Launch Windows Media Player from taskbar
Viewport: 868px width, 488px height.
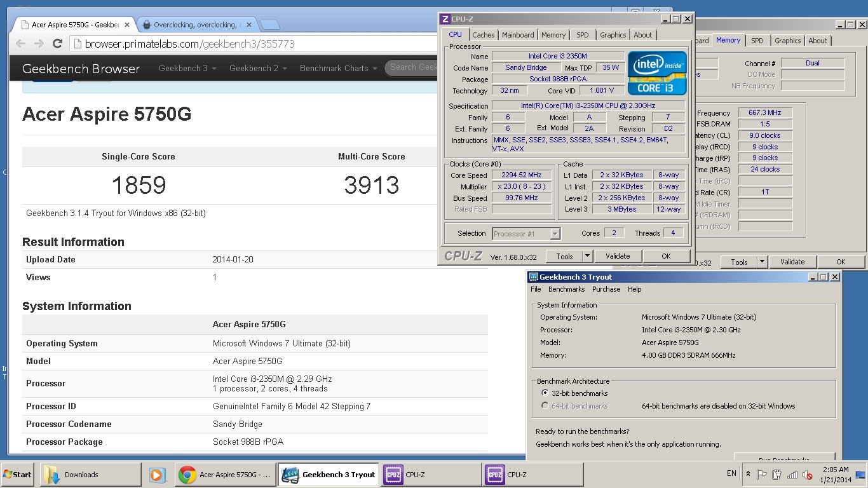[x=158, y=475]
